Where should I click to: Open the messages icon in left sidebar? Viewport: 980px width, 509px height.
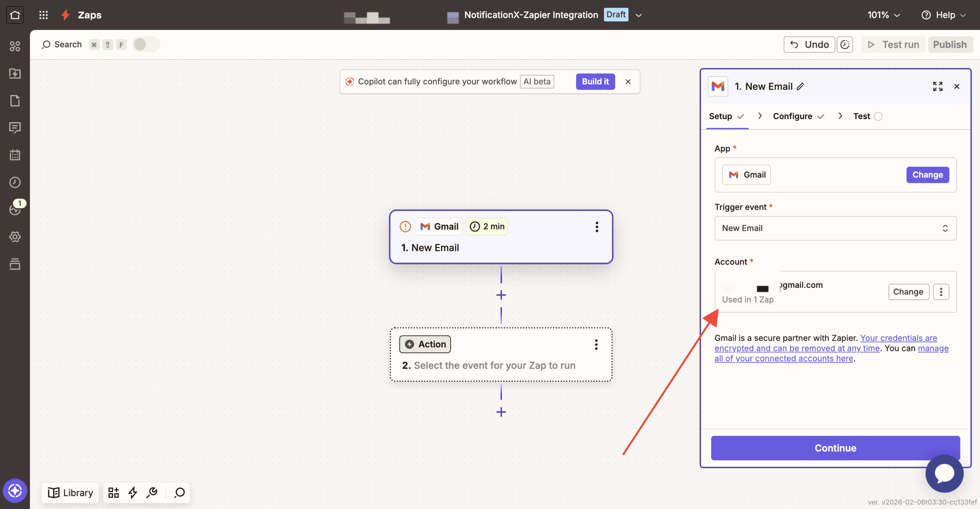click(x=15, y=128)
